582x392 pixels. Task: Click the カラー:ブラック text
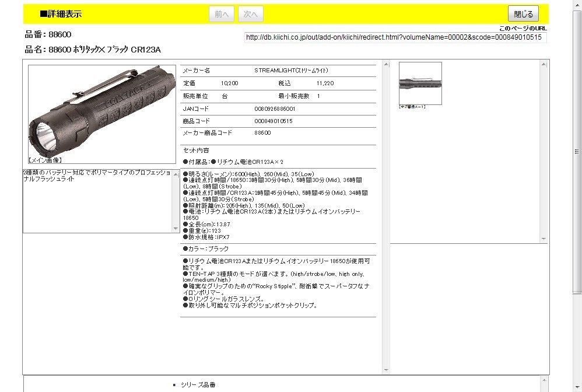click(206, 249)
